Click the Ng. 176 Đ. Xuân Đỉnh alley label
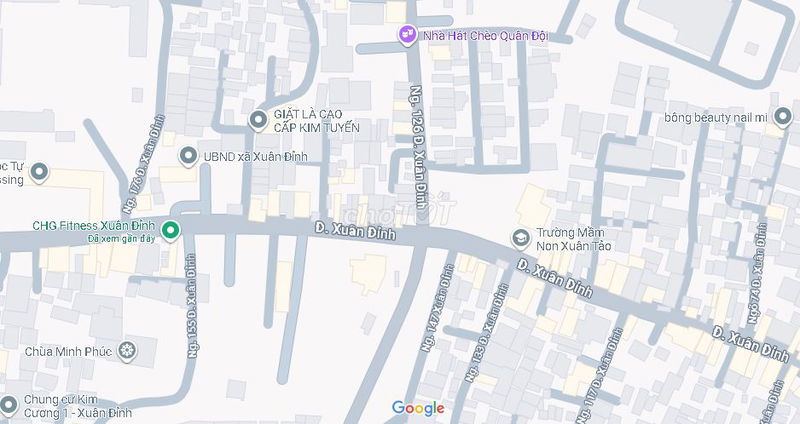800x424 pixels. (144, 164)
